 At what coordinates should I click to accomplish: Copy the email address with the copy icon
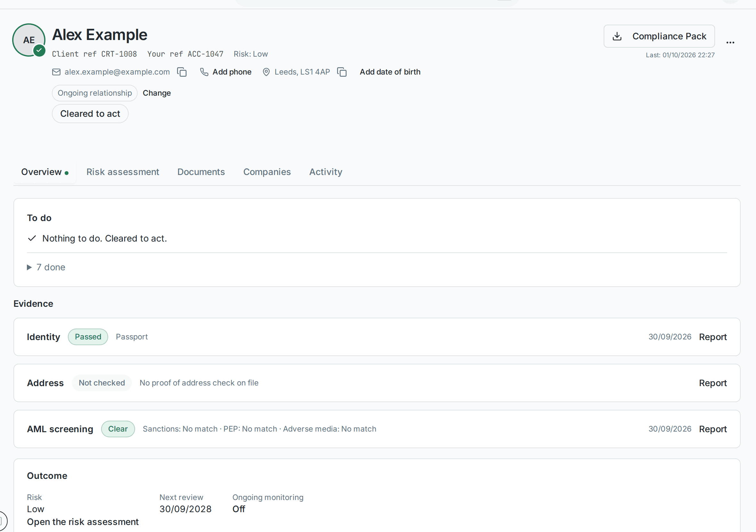coord(182,72)
